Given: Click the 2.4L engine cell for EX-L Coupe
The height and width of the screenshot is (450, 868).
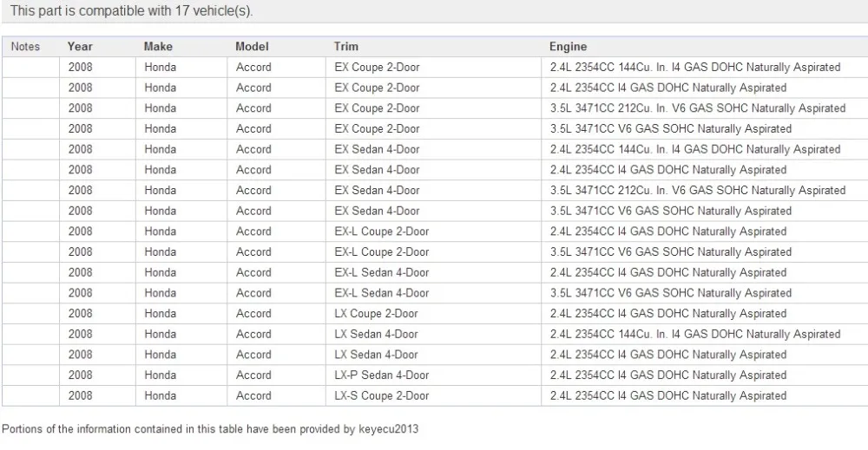Looking at the screenshot, I should [x=705, y=232].
